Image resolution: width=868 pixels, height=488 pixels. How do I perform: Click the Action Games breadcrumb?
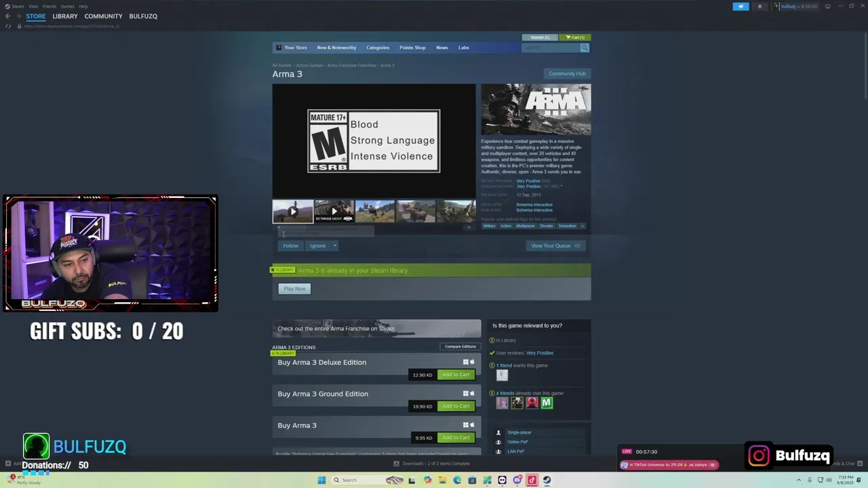tap(309, 66)
